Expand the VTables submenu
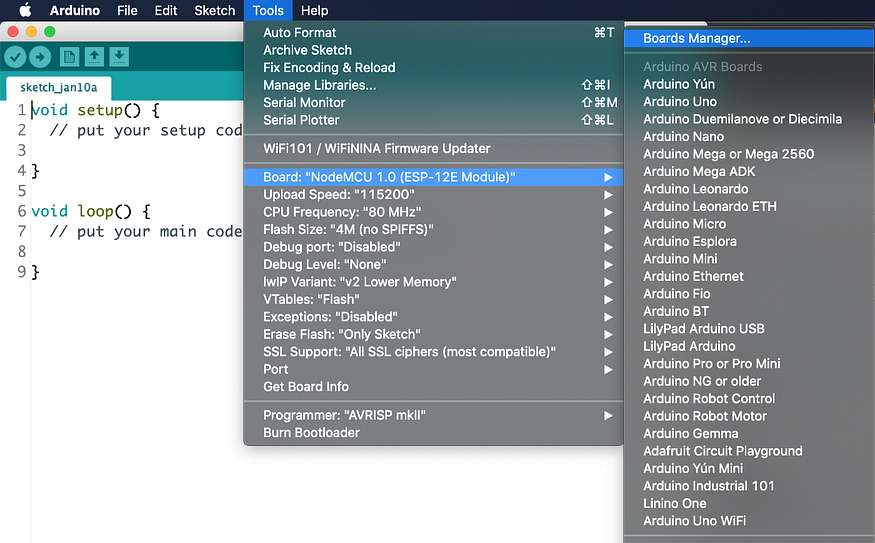 433,299
